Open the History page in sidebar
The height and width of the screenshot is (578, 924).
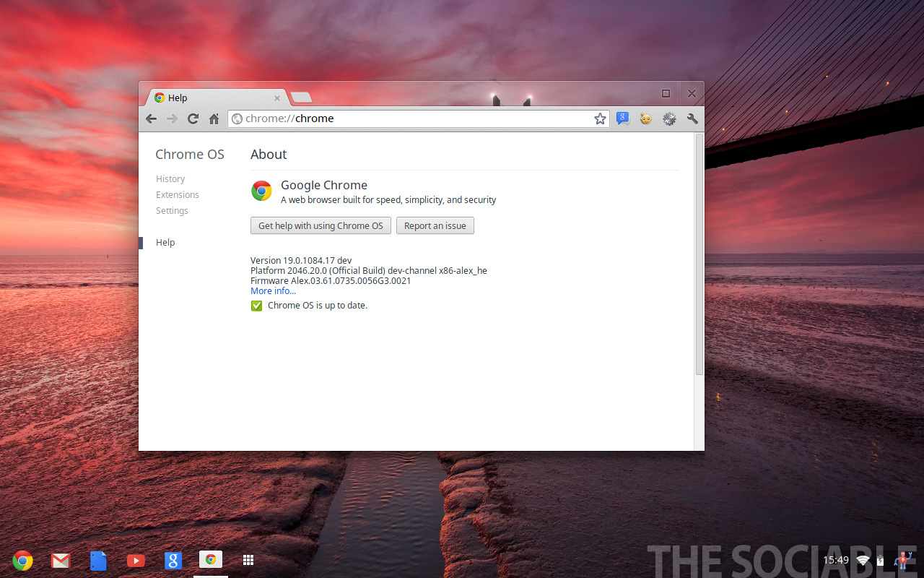(170, 179)
